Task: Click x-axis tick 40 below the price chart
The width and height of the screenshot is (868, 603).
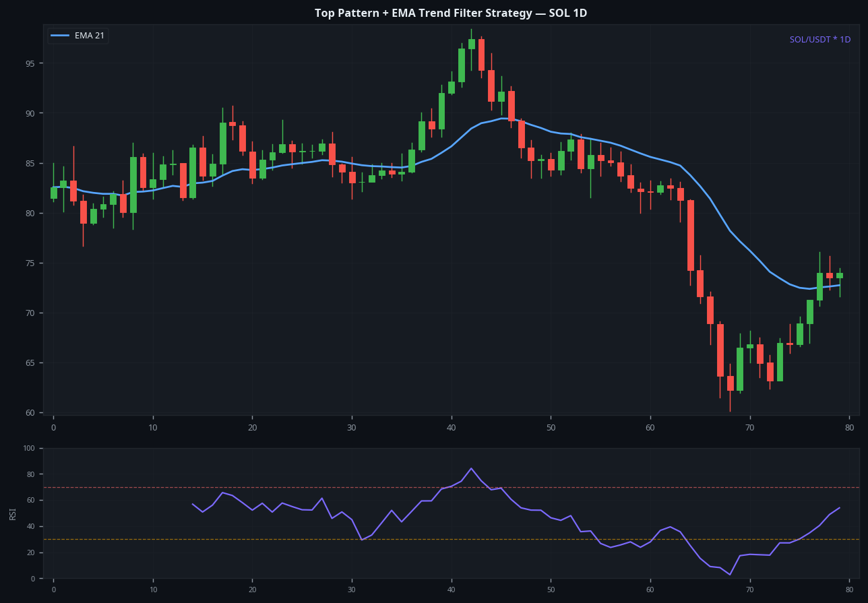Action: 452,427
